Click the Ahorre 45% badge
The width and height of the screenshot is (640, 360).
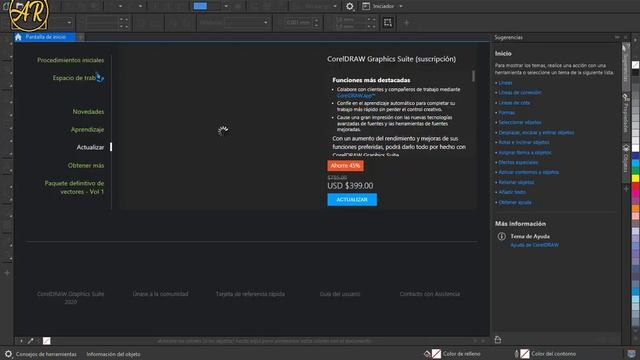(345, 166)
